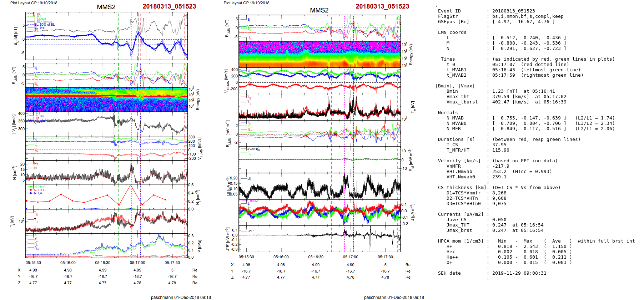Screen dimensions: 644x300
Task: Click the 05:16:30 time tick on right plot
Action: pyautogui.click(x=316, y=257)
